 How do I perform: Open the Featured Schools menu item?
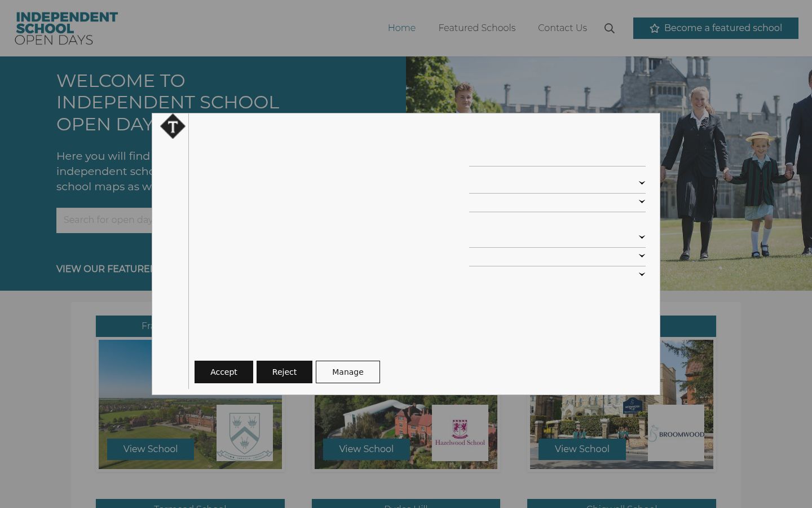tap(477, 28)
